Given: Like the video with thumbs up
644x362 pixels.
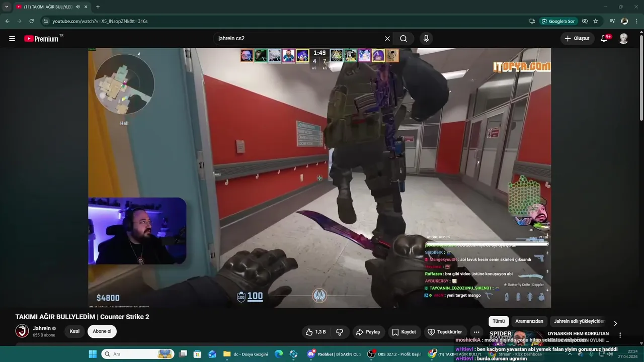Looking at the screenshot, I should (316, 332).
